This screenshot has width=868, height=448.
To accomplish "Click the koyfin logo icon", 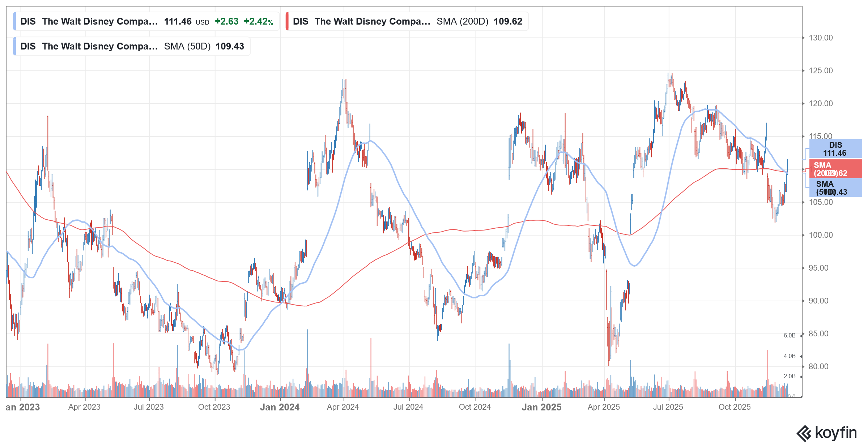I will tap(804, 433).
